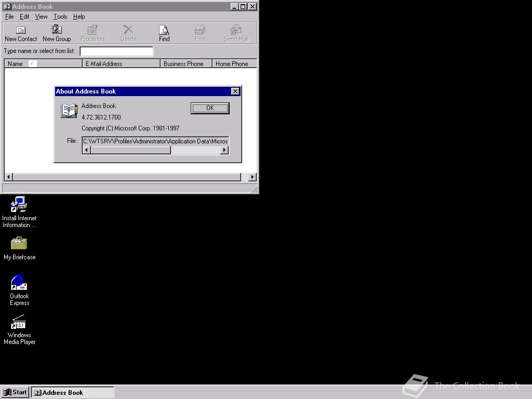Image resolution: width=532 pixels, height=399 pixels.
Task: Sort by Business Phone column header
Action: [x=186, y=63]
